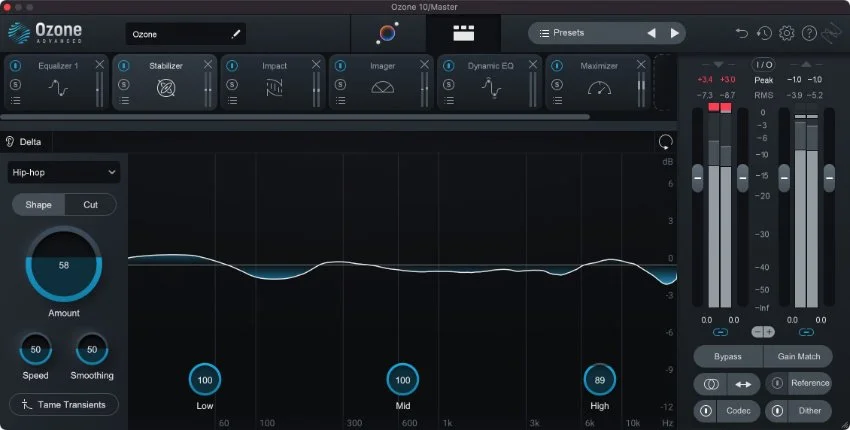Image resolution: width=850 pixels, height=430 pixels.
Task: Click the undo arrow icon
Action: (x=741, y=33)
